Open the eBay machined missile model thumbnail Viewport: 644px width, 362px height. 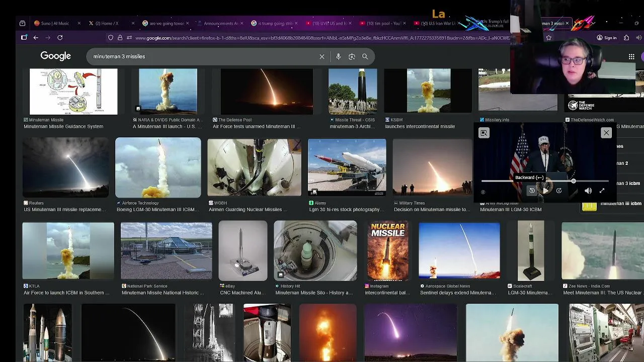[x=243, y=251]
